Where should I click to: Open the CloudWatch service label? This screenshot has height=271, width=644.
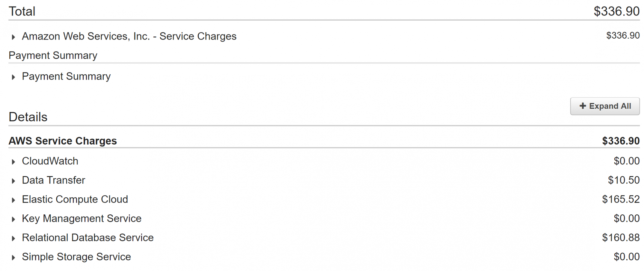pyautogui.click(x=50, y=161)
